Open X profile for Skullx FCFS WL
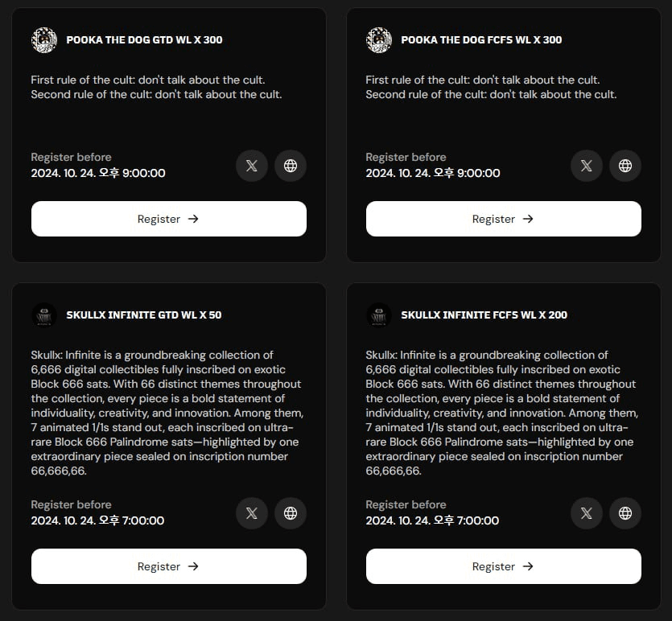Viewport: 672px width, 621px height. (586, 513)
